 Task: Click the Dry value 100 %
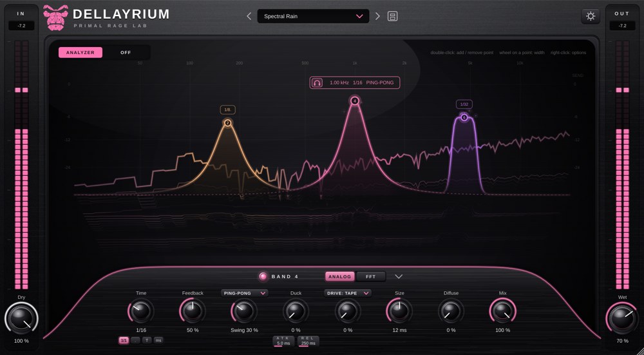point(21,341)
